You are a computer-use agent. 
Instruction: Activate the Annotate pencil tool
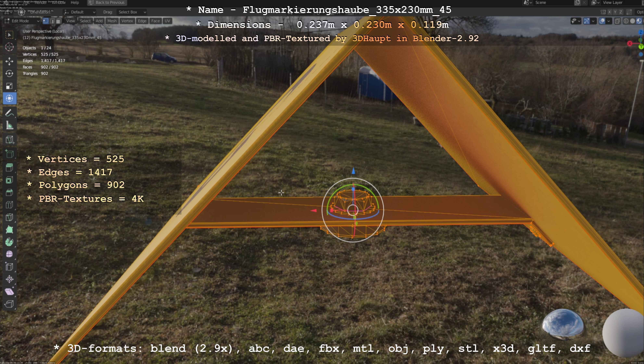[9, 113]
